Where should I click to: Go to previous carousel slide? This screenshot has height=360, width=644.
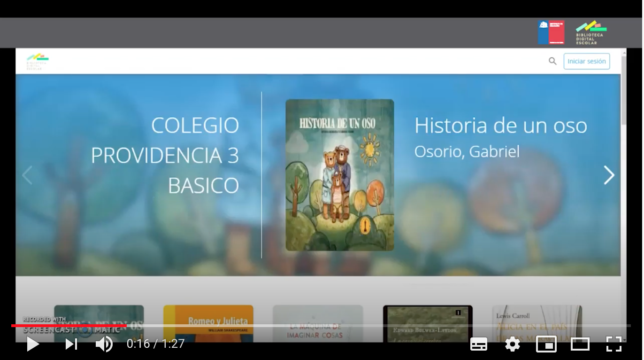[27, 175]
